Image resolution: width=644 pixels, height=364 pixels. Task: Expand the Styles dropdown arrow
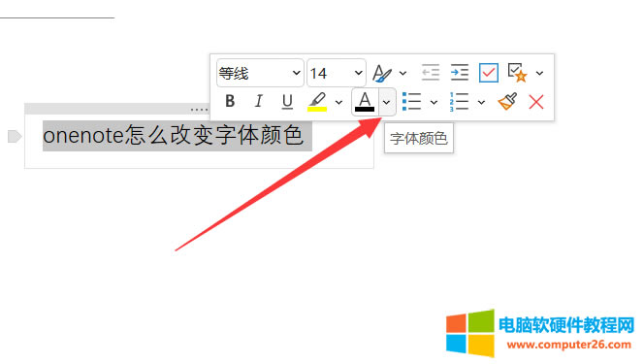402,74
